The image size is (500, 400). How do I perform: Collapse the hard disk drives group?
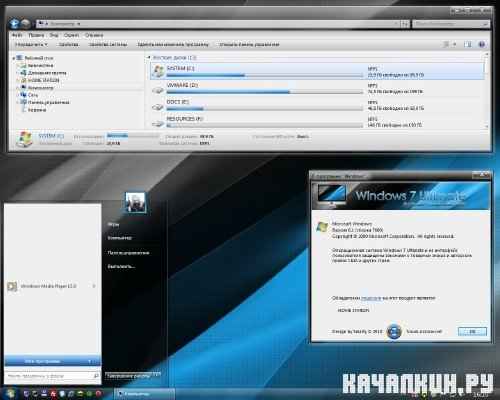click(x=149, y=58)
